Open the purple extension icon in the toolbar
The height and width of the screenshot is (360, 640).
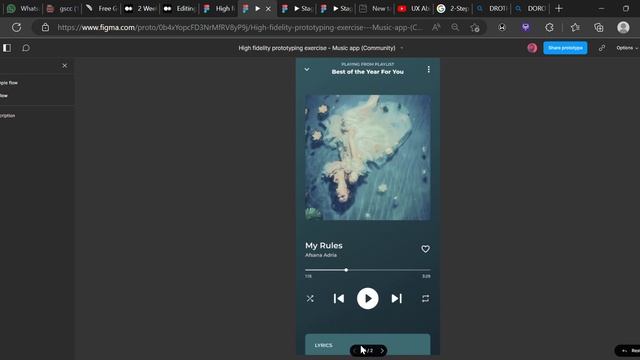[525, 27]
